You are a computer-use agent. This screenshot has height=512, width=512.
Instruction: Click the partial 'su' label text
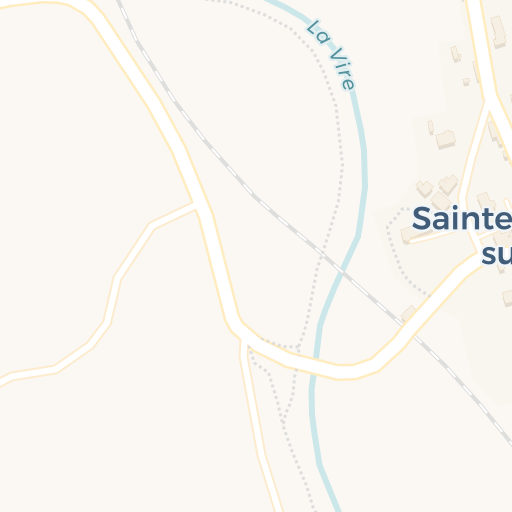(497, 255)
